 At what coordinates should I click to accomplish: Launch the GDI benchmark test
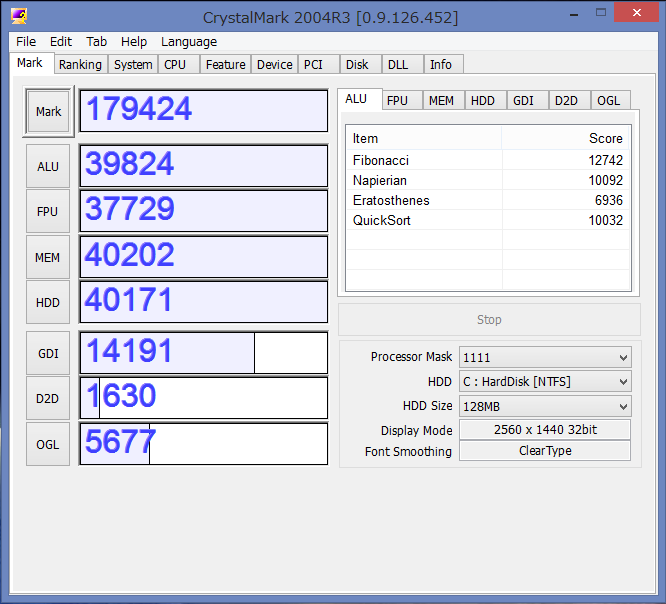48,353
